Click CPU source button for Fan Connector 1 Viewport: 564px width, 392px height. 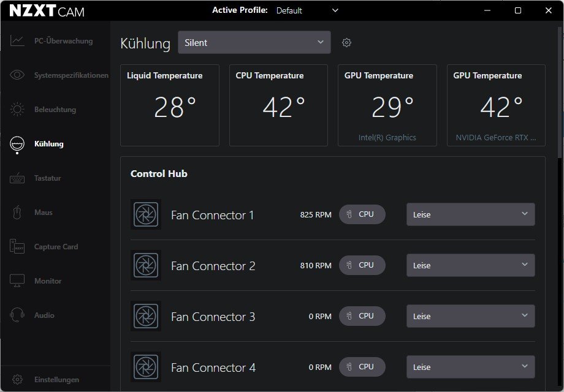point(362,214)
